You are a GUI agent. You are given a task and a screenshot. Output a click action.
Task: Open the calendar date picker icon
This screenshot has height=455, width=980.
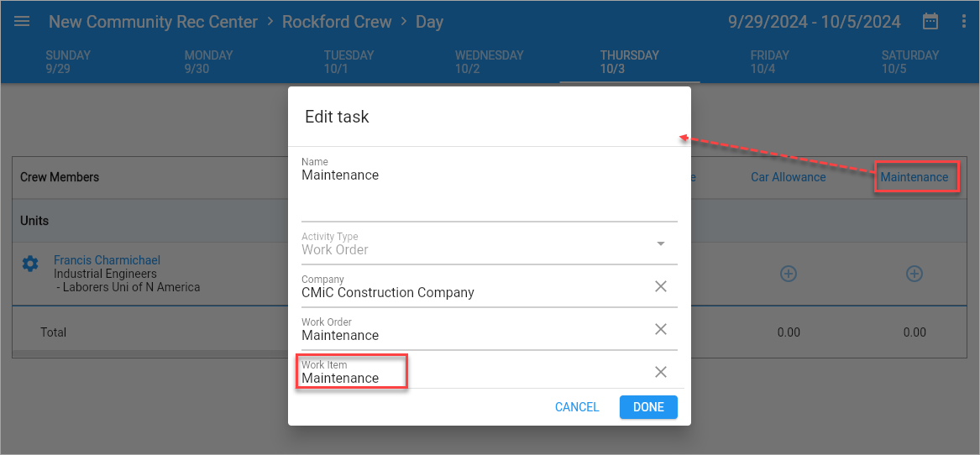tap(930, 22)
